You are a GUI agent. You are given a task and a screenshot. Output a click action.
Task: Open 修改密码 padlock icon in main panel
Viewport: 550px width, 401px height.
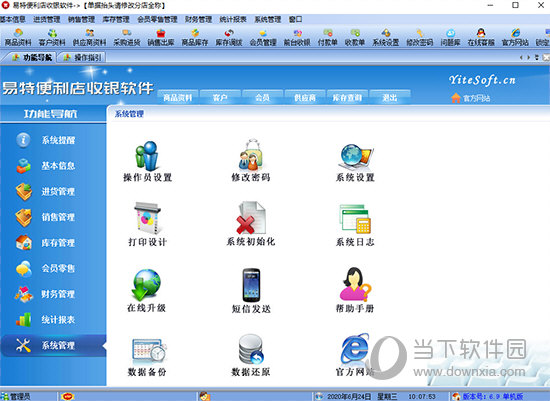click(251, 161)
